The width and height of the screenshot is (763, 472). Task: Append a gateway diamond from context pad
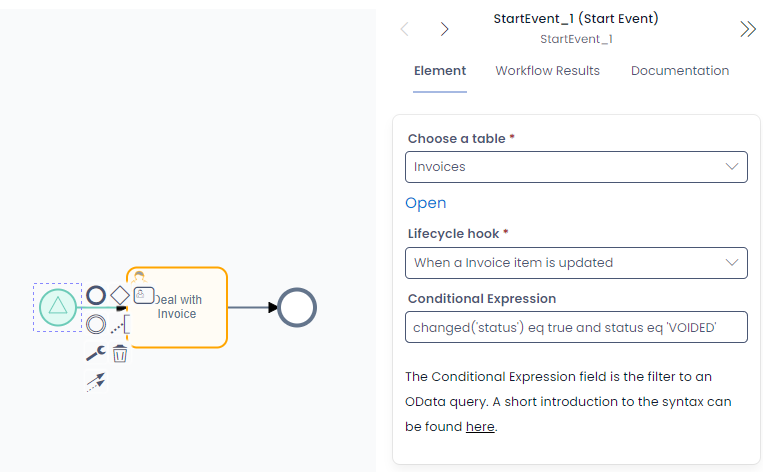120,295
